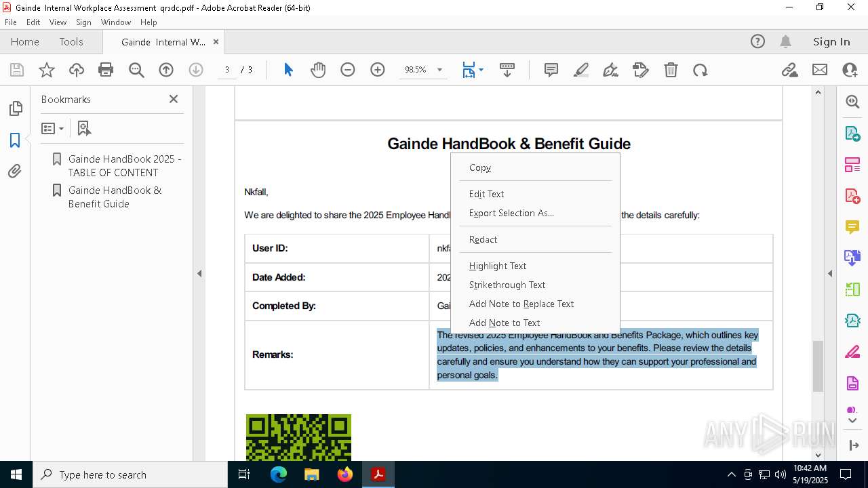Open the pink Fill & Sign tool icon

coord(852,352)
